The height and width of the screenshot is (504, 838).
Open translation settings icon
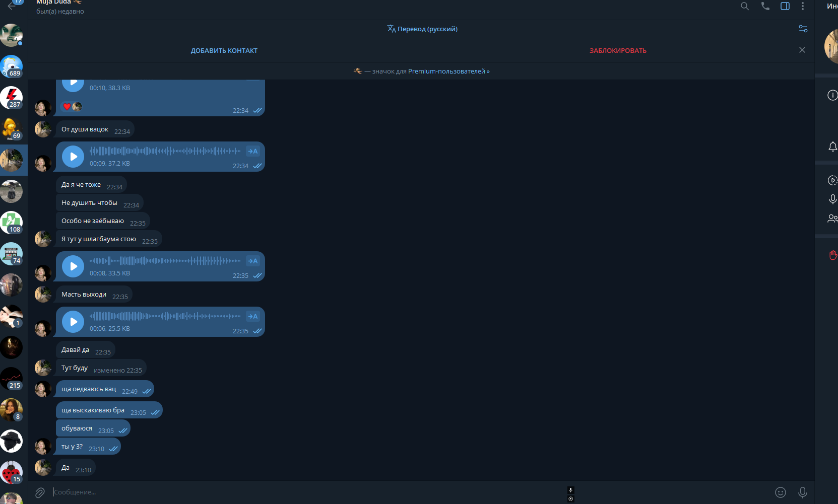click(x=803, y=29)
